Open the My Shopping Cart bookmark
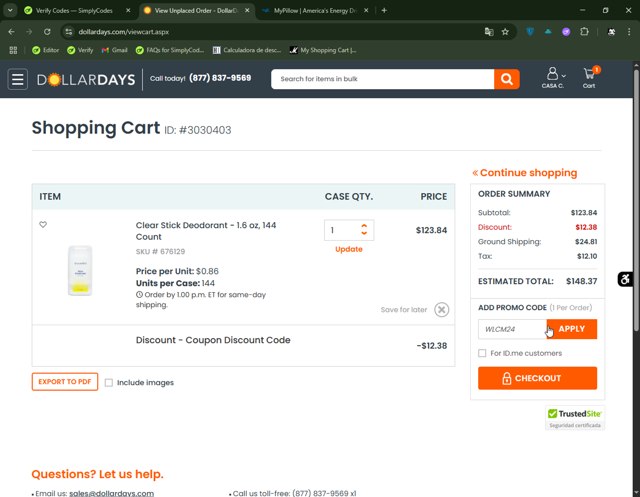The height and width of the screenshot is (497, 640). point(323,50)
